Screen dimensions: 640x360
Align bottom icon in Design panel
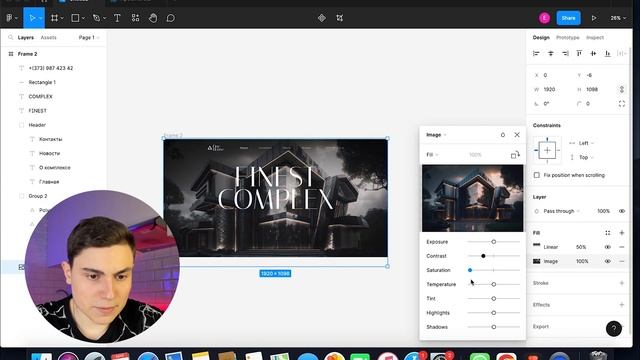coord(607,53)
